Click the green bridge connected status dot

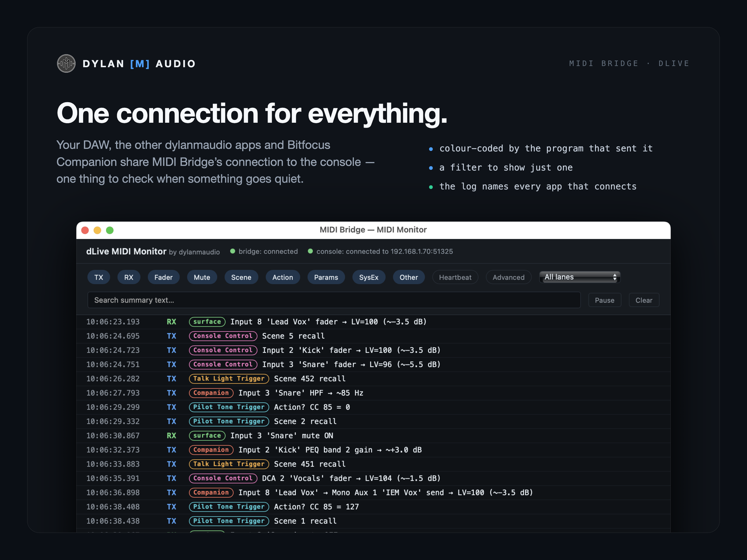233,251
